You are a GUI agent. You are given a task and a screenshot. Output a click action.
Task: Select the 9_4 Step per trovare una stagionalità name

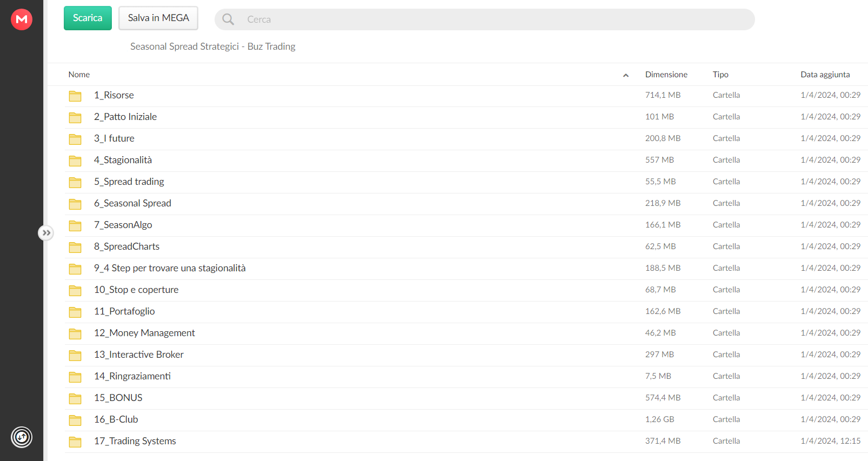pyautogui.click(x=170, y=268)
